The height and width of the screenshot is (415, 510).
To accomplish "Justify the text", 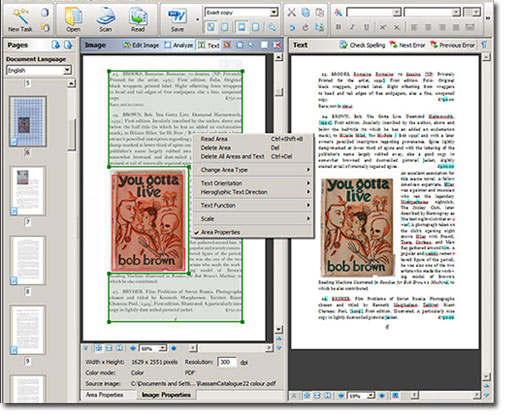I will click(456, 27).
